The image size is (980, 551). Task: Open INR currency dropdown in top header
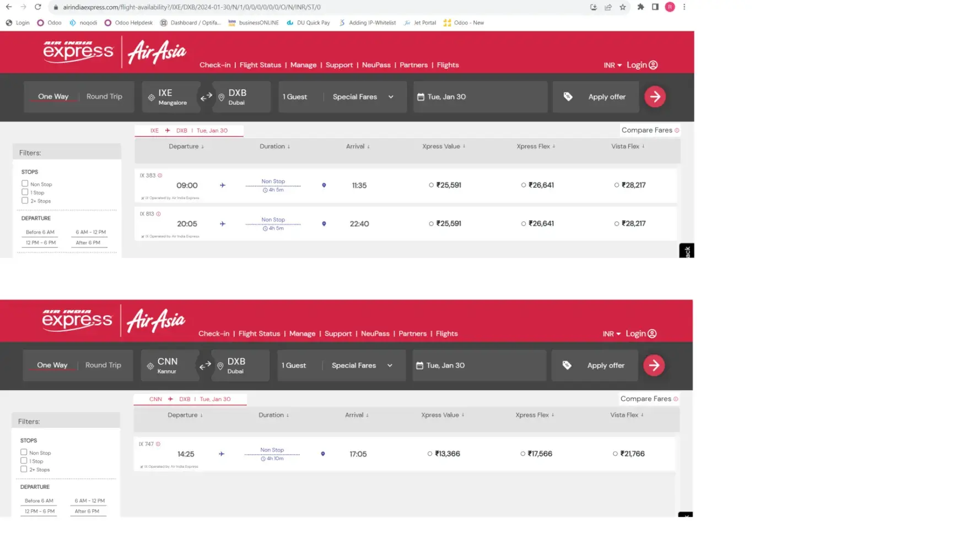tap(612, 65)
